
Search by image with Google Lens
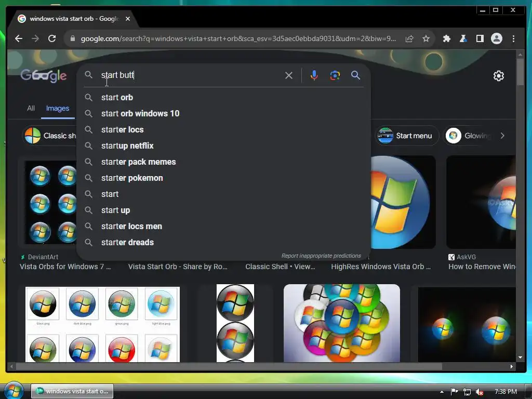(335, 75)
